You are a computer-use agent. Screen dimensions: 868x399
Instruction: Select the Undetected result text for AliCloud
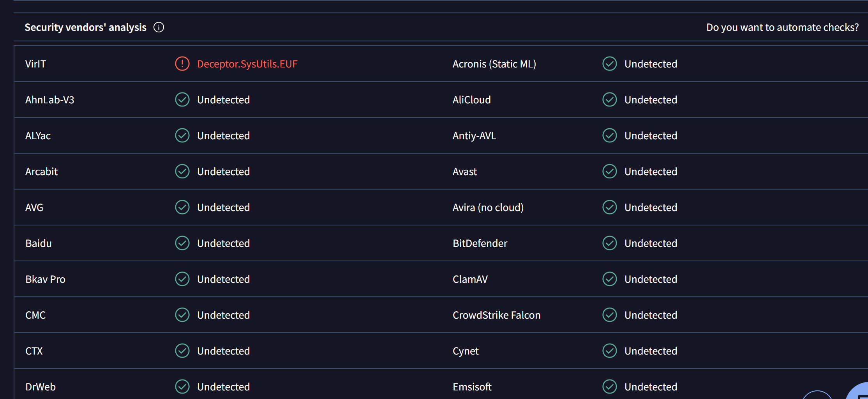pos(651,100)
